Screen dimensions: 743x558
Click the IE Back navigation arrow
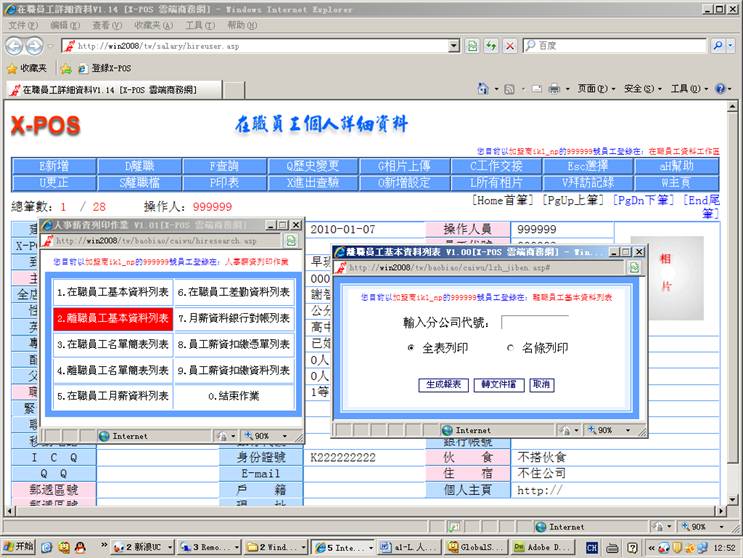pyautogui.click(x=16, y=46)
